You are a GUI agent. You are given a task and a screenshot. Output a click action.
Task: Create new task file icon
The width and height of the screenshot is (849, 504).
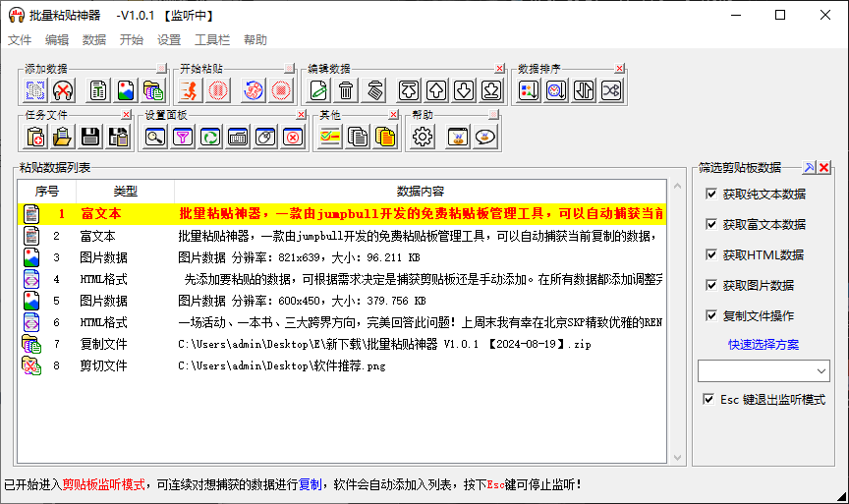[35, 137]
